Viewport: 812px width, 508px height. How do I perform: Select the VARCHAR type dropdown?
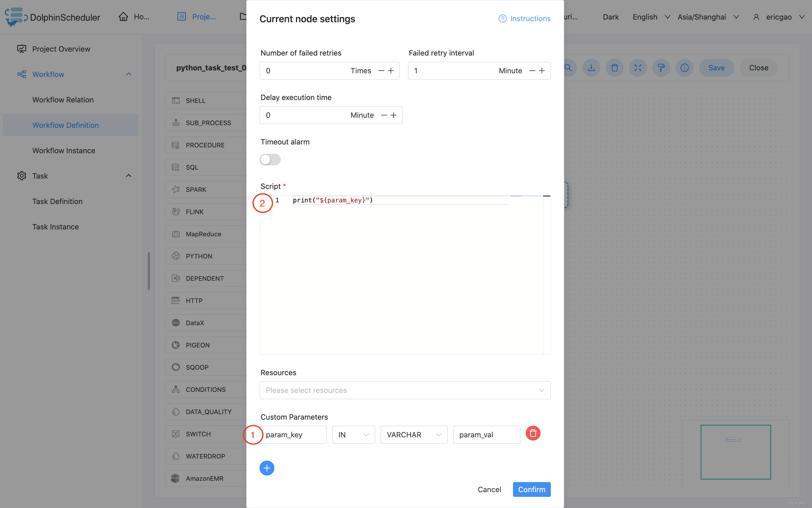tap(414, 434)
